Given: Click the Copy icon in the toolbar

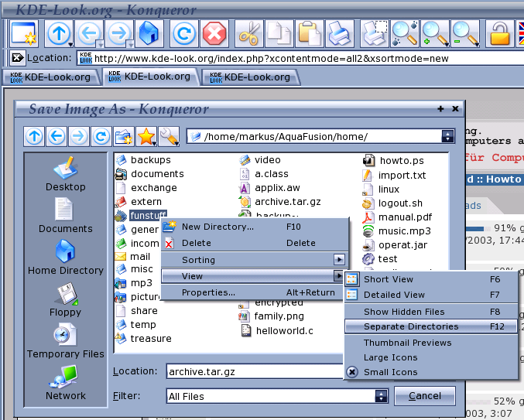Looking at the screenshot, I should 279,33.
